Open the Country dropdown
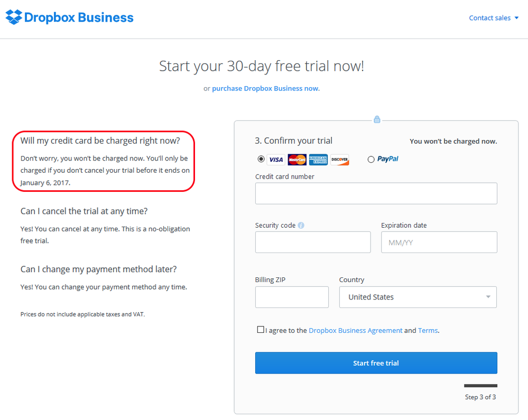 (418, 297)
